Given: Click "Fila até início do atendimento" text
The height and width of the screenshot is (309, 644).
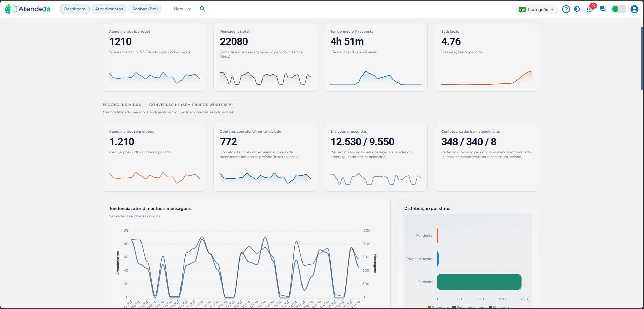Looking at the screenshot, I should pyautogui.click(x=354, y=52).
